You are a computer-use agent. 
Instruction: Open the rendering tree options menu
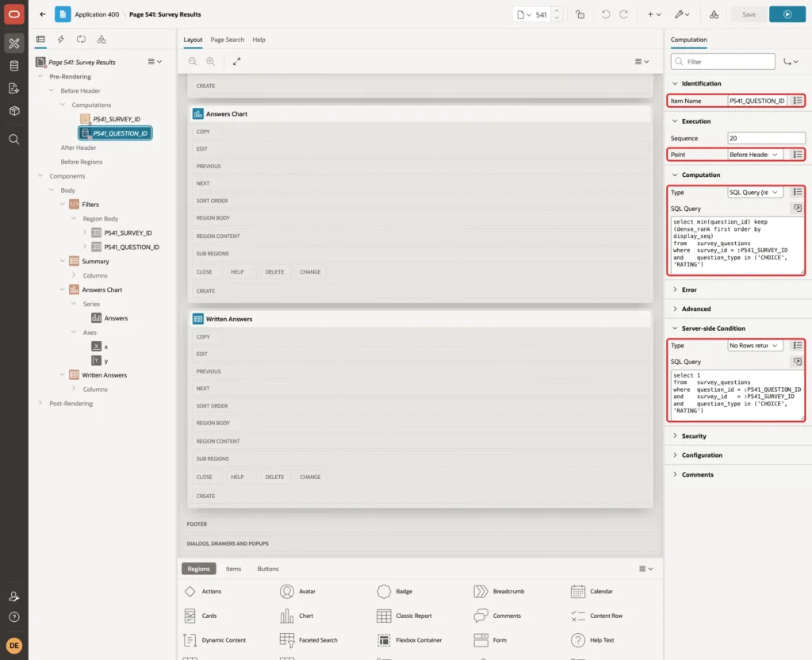pos(155,62)
